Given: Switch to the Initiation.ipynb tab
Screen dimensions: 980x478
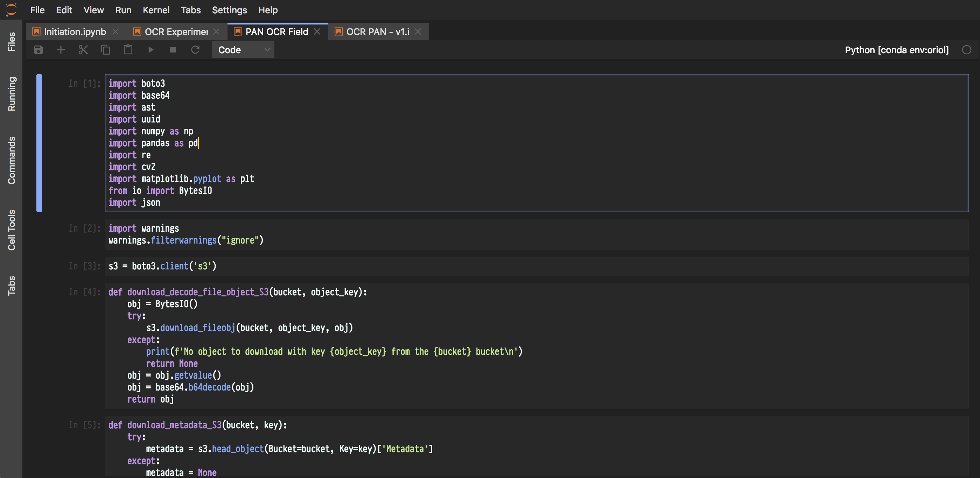Looking at the screenshot, I should point(75,31).
